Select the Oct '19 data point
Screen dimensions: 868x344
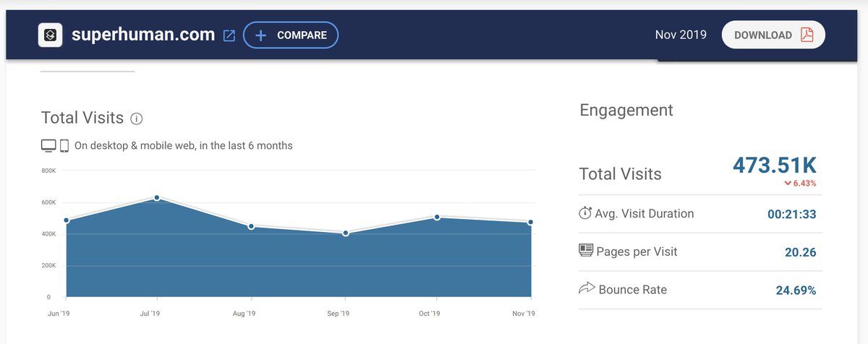click(x=438, y=217)
